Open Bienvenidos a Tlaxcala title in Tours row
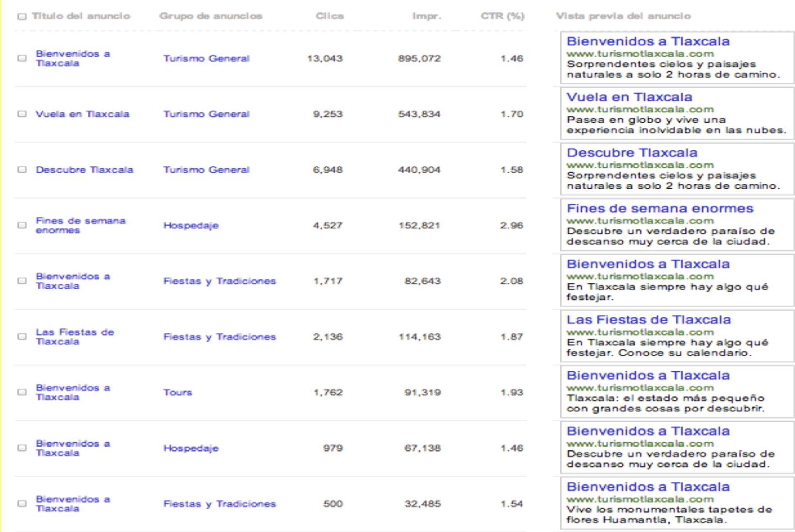The height and width of the screenshot is (532, 795). (73, 392)
